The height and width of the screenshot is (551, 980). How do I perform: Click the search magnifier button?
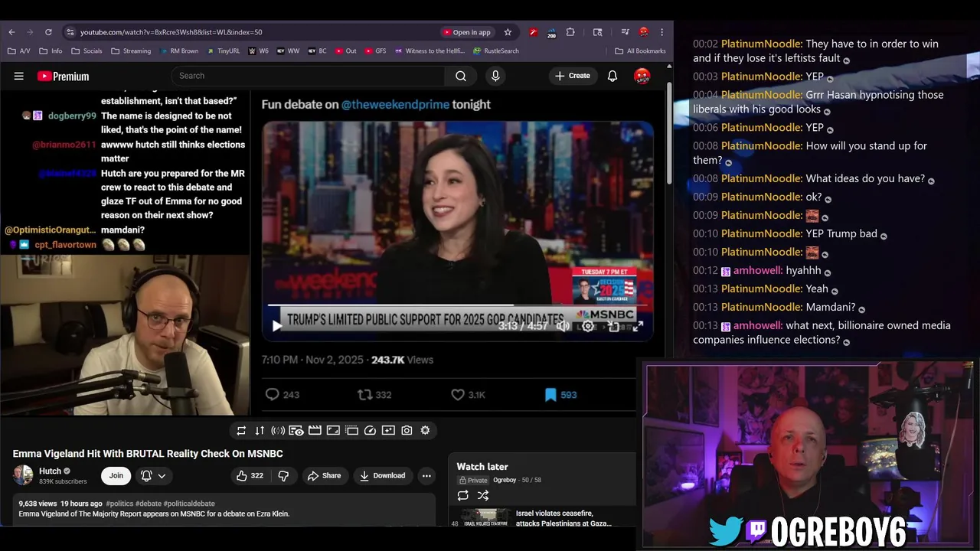point(461,76)
